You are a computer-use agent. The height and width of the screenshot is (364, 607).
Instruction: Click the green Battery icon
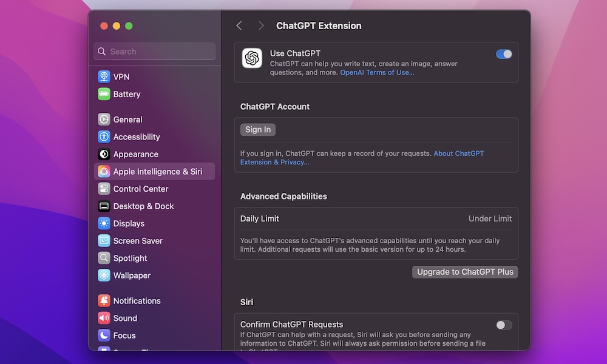point(104,94)
